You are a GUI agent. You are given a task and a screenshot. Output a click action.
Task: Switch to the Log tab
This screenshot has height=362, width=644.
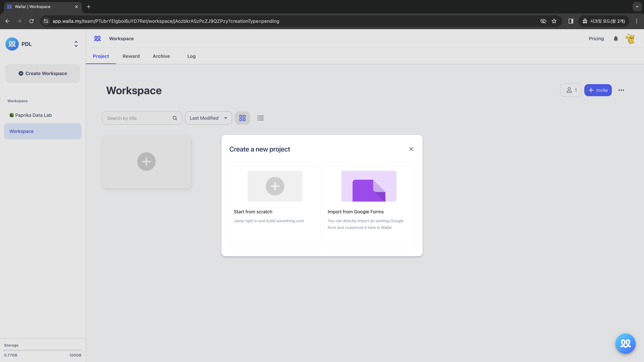click(191, 56)
